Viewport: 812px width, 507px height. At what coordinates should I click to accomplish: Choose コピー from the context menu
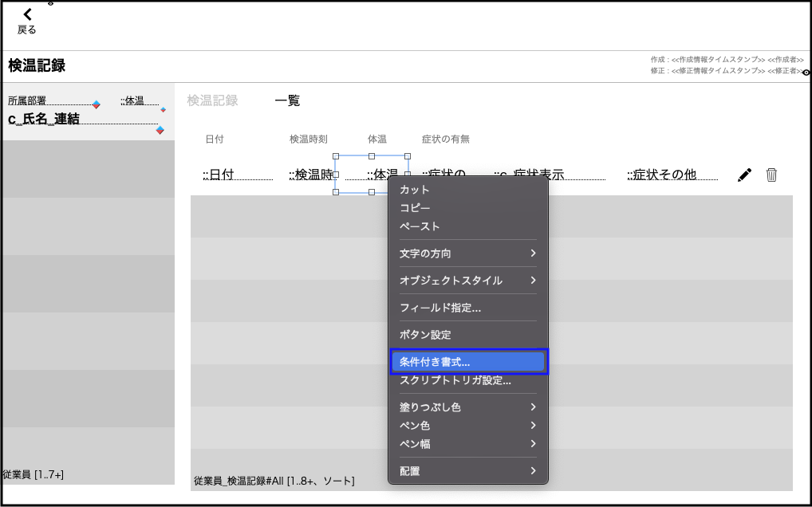(x=415, y=208)
